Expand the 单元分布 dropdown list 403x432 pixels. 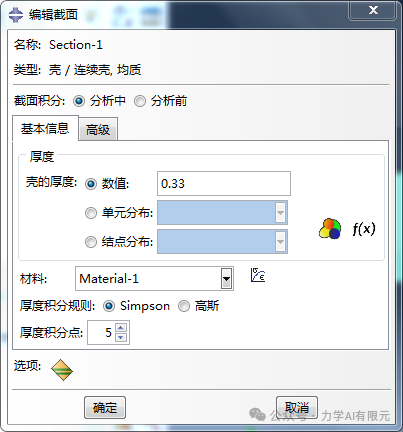tap(280, 213)
